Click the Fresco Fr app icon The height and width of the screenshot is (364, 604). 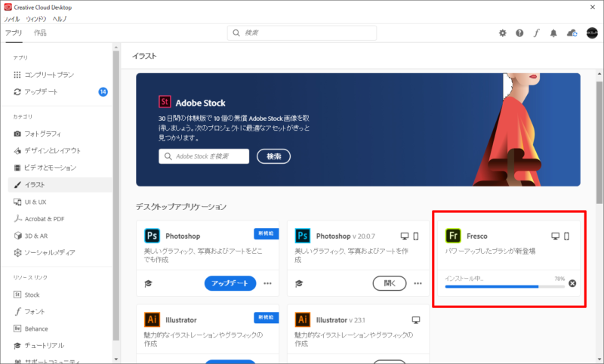[x=453, y=236]
